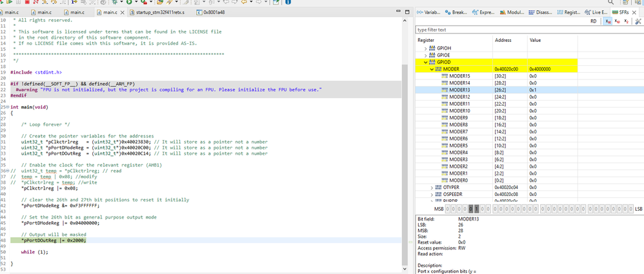Screen dimensions: 644x274
Task: Click the highlighted 1 bit in bit display
Action: pos(476,209)
